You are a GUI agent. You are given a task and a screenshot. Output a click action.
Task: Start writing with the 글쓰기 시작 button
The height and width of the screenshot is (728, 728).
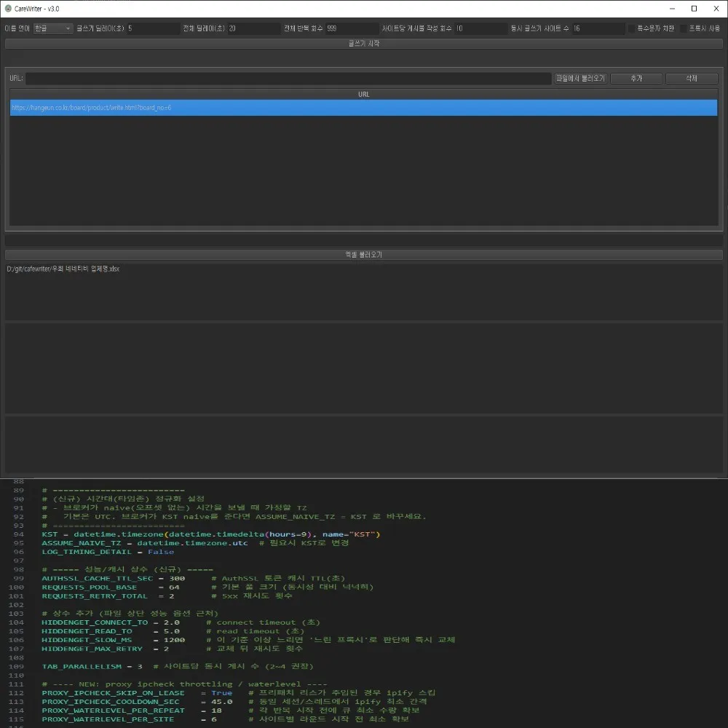363,43
